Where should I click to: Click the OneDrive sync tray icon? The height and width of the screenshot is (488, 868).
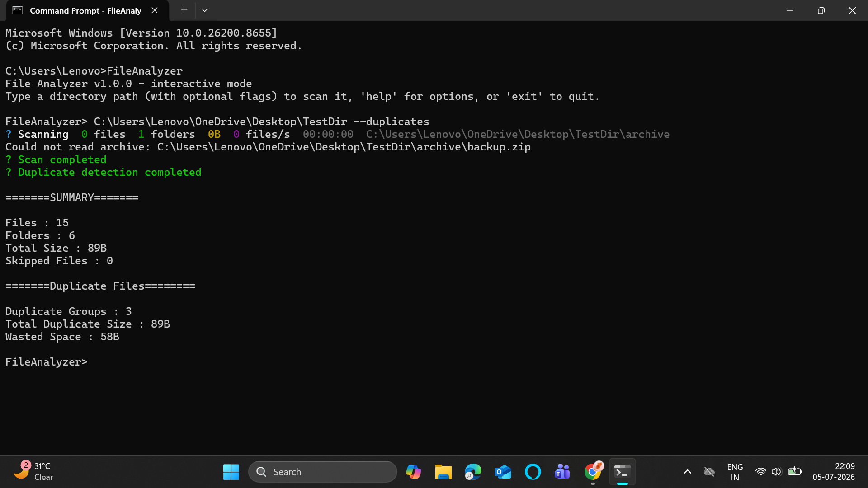click(x=709, y=472)
